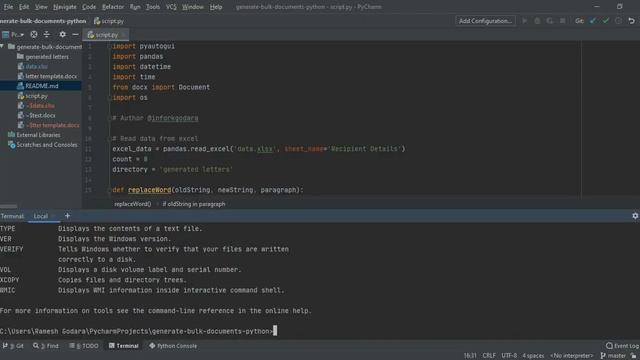
Task: Click the 'if oldString in paragraph' breadcrumb
Action: click(x=194, y=204)
